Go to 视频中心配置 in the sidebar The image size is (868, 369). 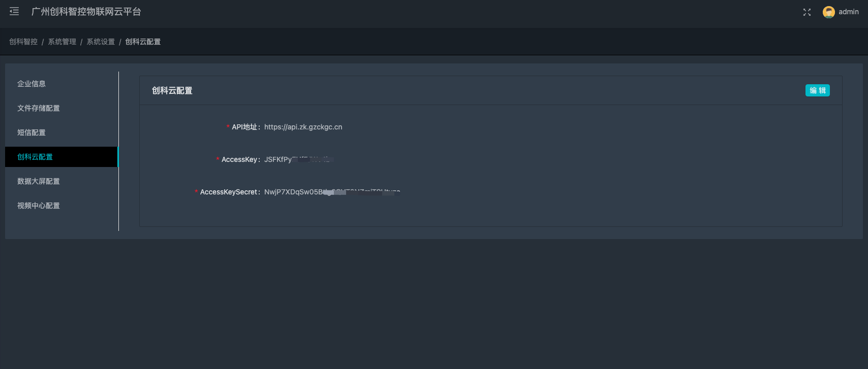(39, 206)
